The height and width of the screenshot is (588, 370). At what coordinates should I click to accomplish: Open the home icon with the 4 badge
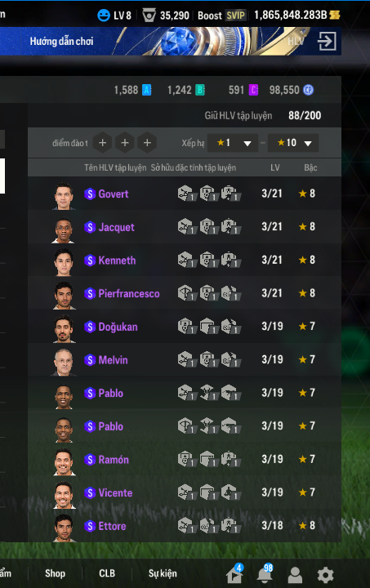[234, 574]
